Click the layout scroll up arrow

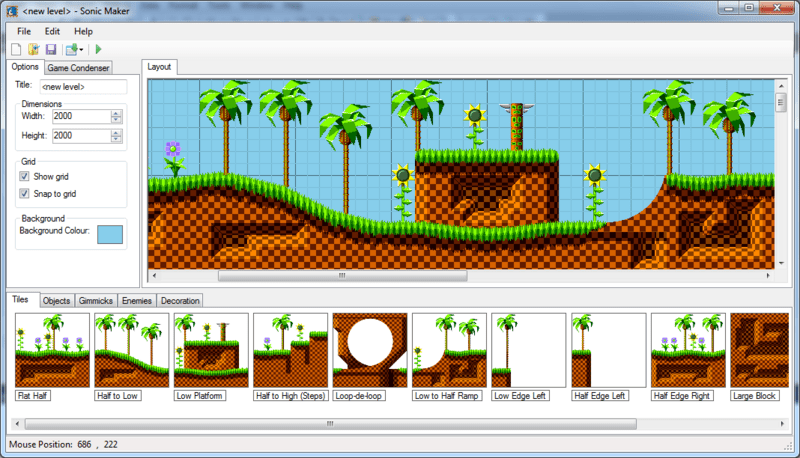coord(781,86)
